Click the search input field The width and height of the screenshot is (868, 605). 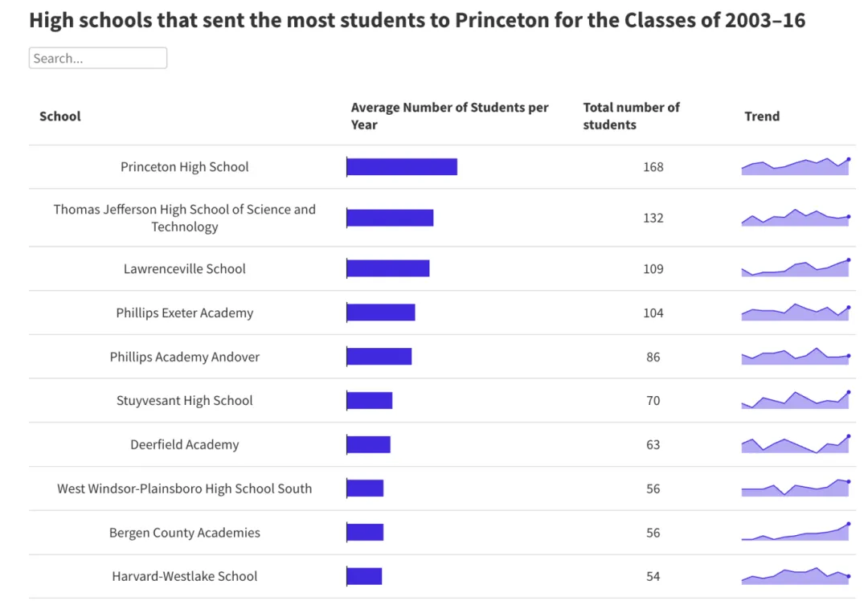97,57
